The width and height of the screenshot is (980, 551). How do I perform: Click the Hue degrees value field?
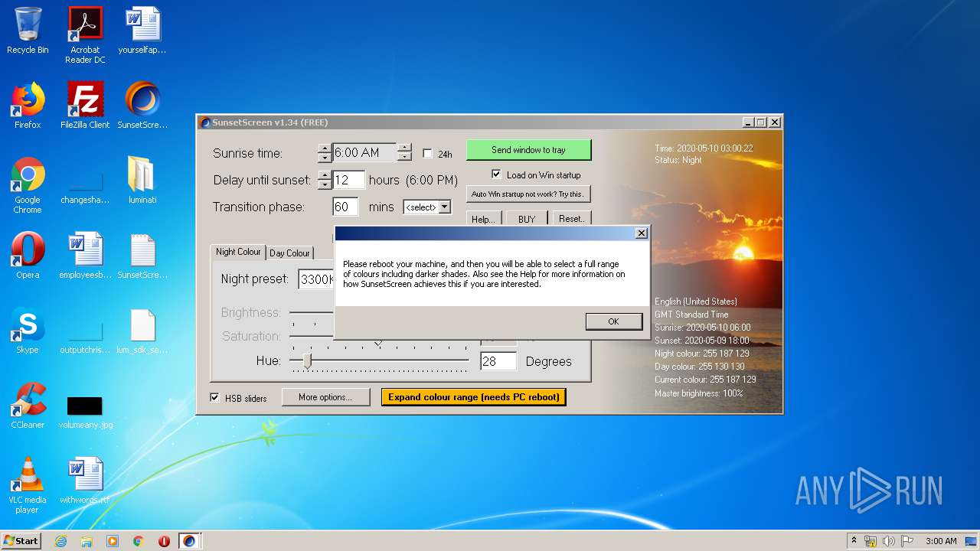[498, 361]
